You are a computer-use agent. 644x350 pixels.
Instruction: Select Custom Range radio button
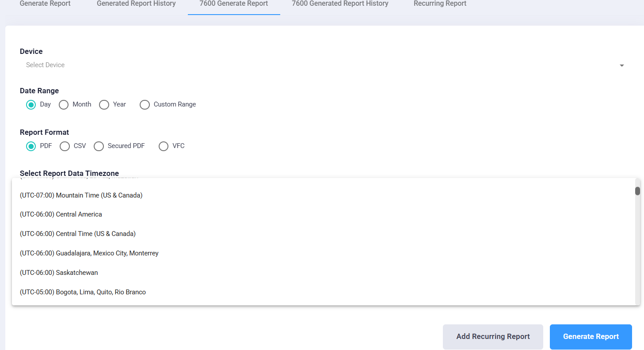(x=145, y=105)
